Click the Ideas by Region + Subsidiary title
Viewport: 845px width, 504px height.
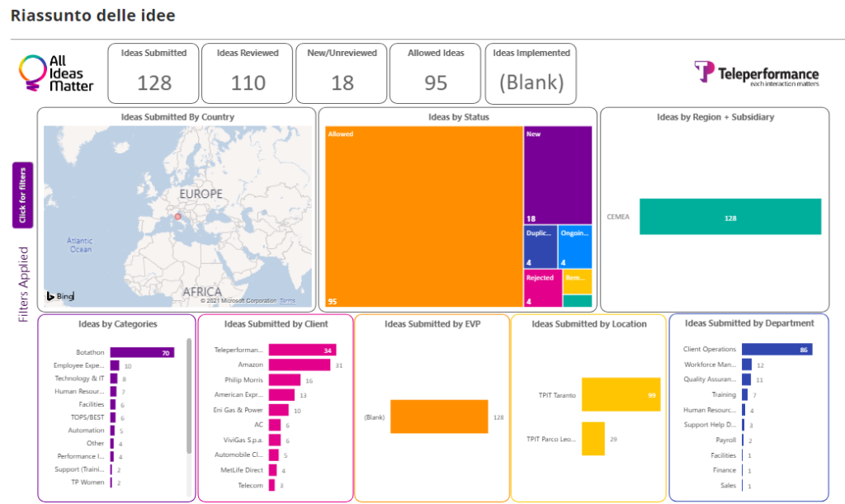715,117
